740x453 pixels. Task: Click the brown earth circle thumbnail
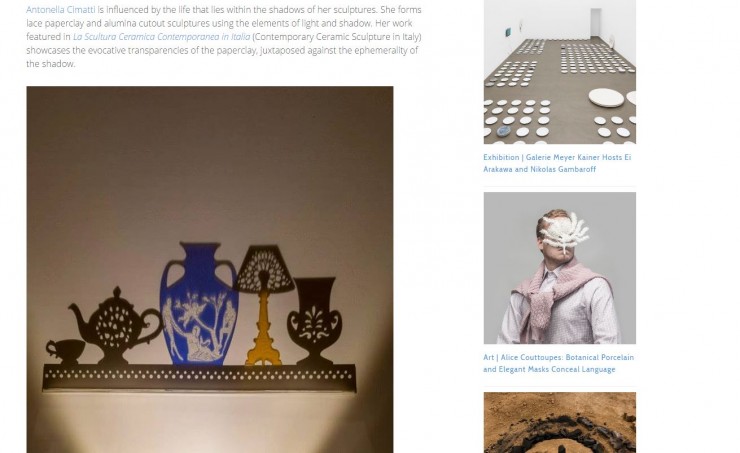[x=560, y=422]
